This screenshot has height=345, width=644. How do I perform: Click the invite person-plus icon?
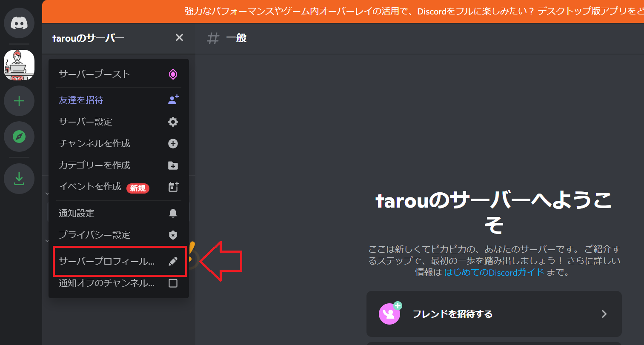(x=173, y=100)
